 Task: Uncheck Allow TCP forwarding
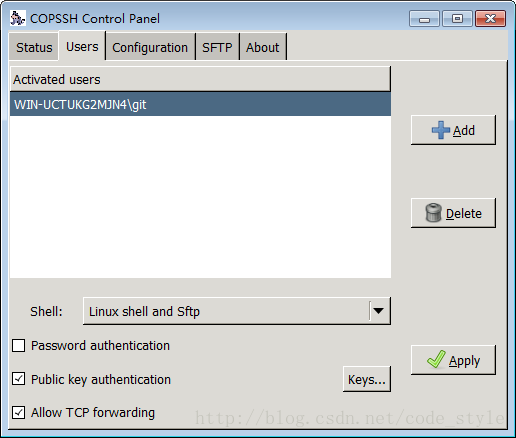[18, 412]
